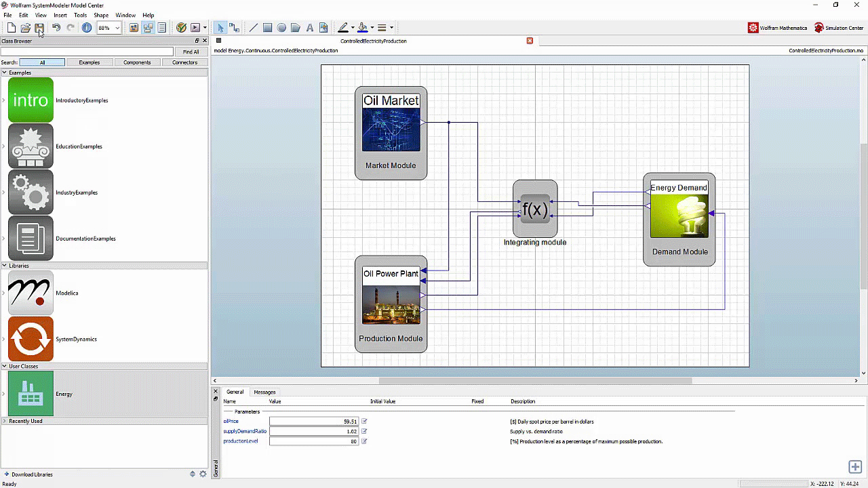The image size is (868, 488).
Task: Open line style dropdown arrow
Action: 391,28
